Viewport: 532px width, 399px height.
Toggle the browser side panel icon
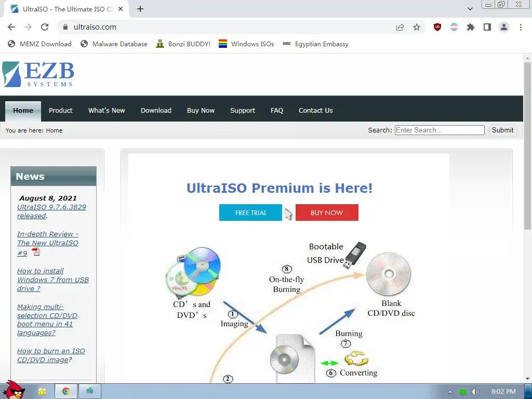(x=487, y=27)
